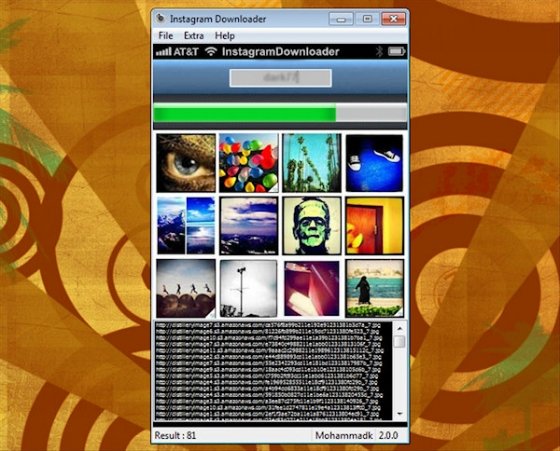Click the Wi-Fi icon in the status bar

(x=211, y=52)
